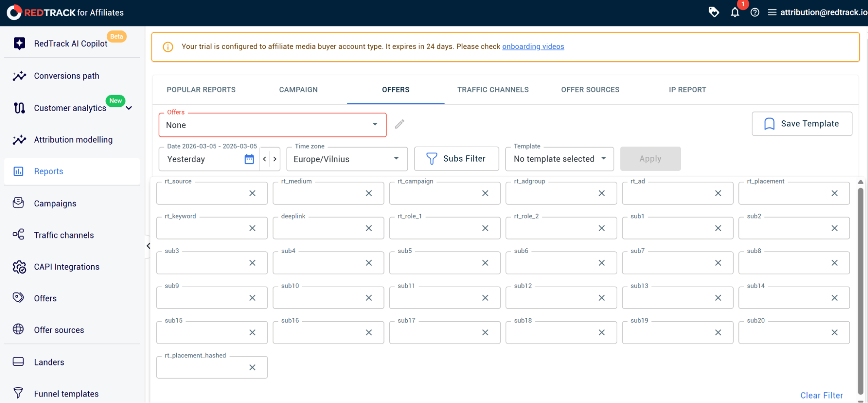The image size is (868, 403).
Task: Open the Funnel templates funnel icon
Action: pos(18,393)
